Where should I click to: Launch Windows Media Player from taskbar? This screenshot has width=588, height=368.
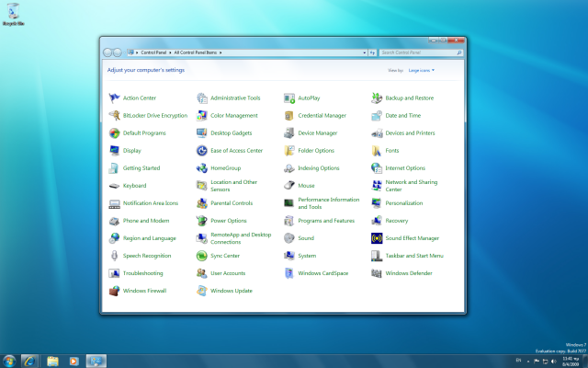73,362
